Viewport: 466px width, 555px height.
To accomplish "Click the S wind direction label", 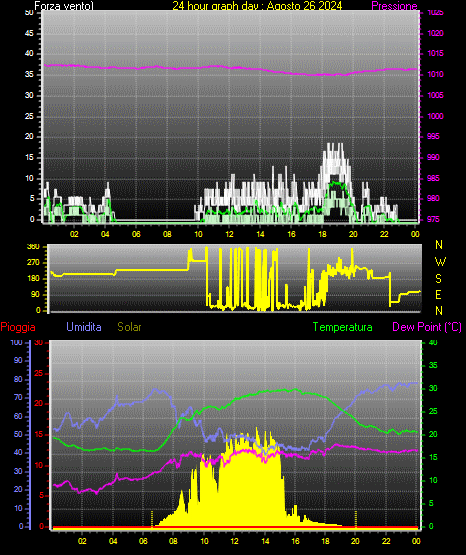I will pyautogui.click(x=438, y=279).
